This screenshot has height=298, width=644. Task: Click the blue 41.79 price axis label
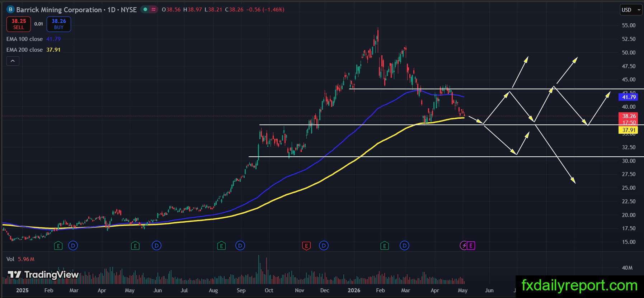[x=629, y=97]
